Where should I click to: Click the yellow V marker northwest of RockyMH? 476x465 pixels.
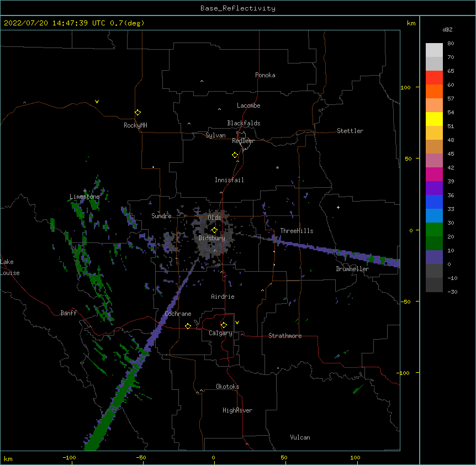pos(97,102)
